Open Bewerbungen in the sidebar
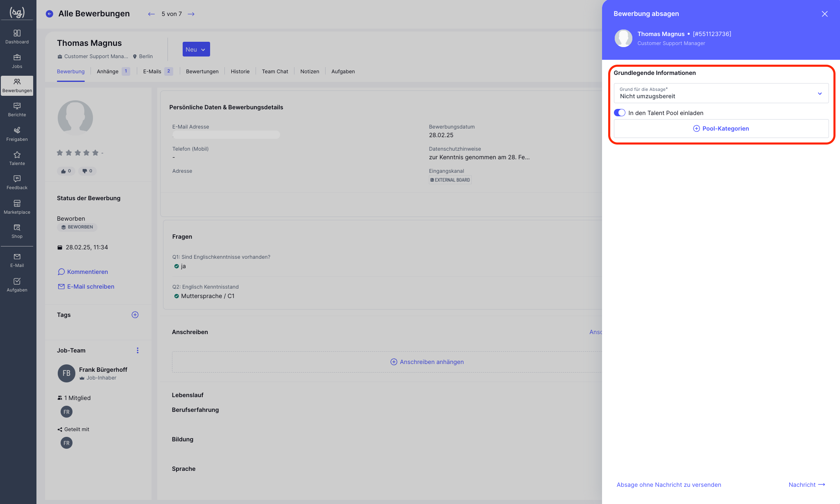Viewport: 840px width, 504px height. pyautogui.click(x=17, y=86)
